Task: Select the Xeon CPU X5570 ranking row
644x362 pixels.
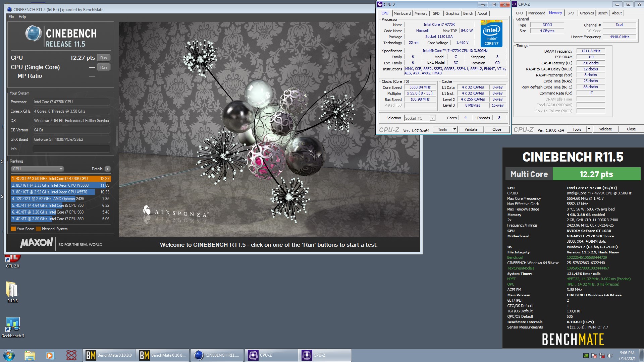Action: point(61,192)
